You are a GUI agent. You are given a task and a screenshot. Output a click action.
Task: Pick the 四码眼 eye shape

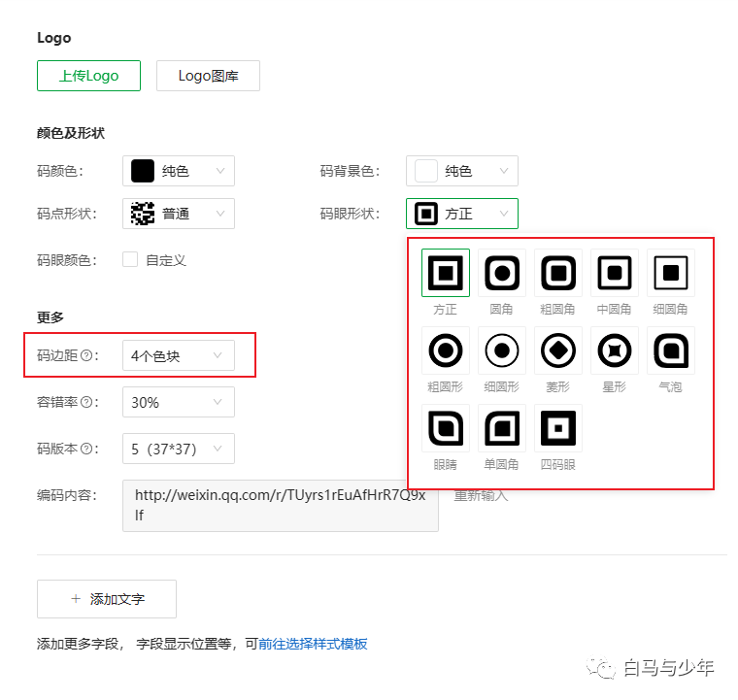point(558,428)
